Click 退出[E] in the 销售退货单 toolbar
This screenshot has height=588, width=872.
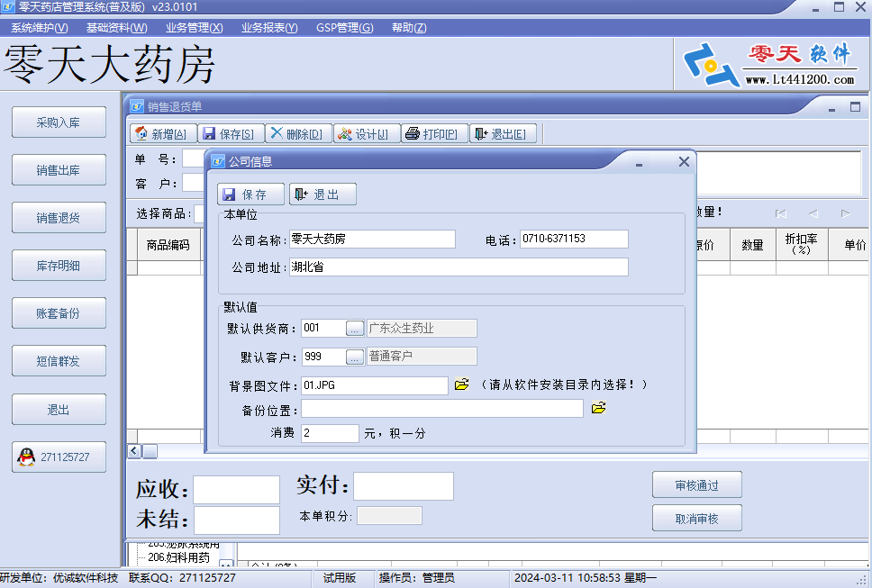tap(503, 134)
